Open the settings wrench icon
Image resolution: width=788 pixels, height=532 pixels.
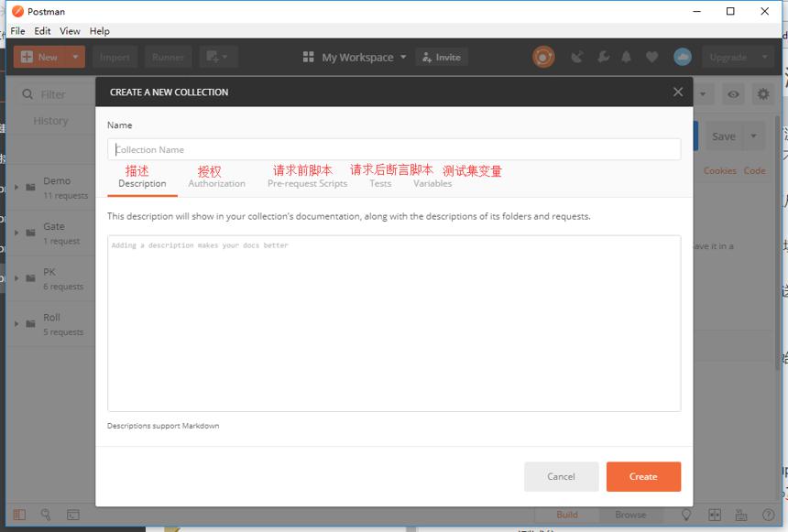pyautogui.click(x=603, y=57)
